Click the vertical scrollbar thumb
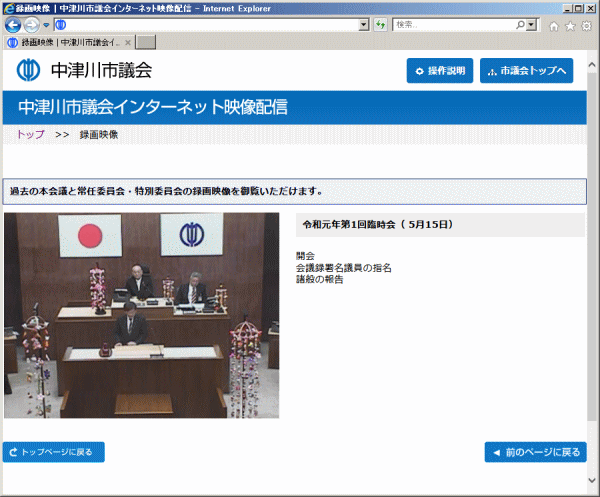The image size is (600, 497). [x=592, y=245]
